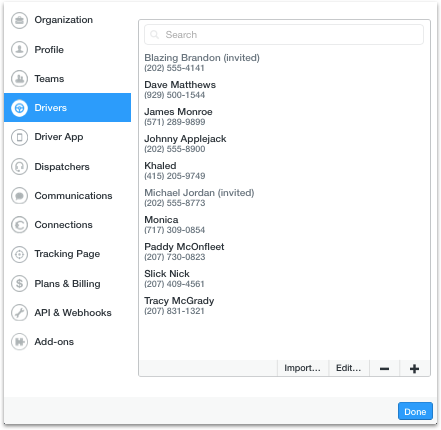Screen dimensions: 441x430
Task: Click the Add-ons puzzle icon
Action: click(19, 342)
